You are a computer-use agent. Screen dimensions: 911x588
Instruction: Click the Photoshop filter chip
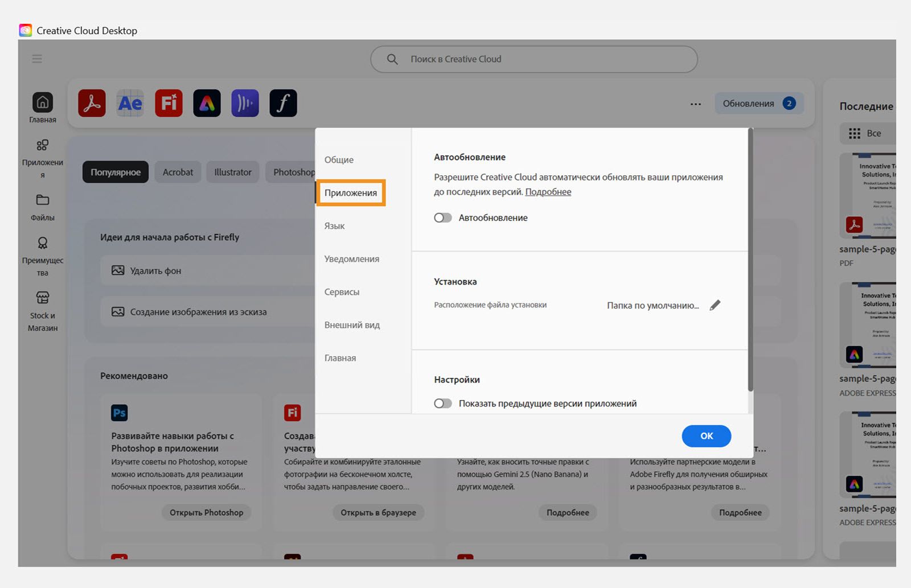[291, 172]
